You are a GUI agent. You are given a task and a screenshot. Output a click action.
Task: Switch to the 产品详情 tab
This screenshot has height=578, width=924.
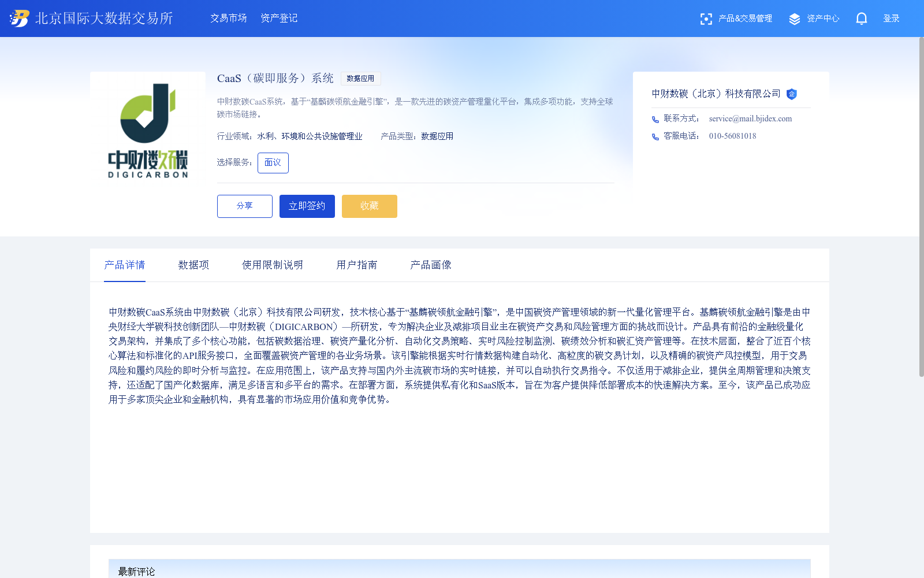125,265
